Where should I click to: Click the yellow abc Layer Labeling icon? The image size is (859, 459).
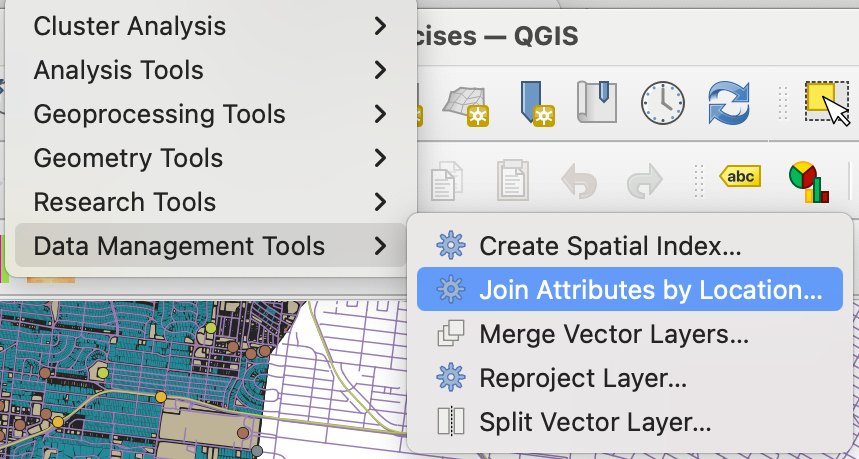point(740,177)
